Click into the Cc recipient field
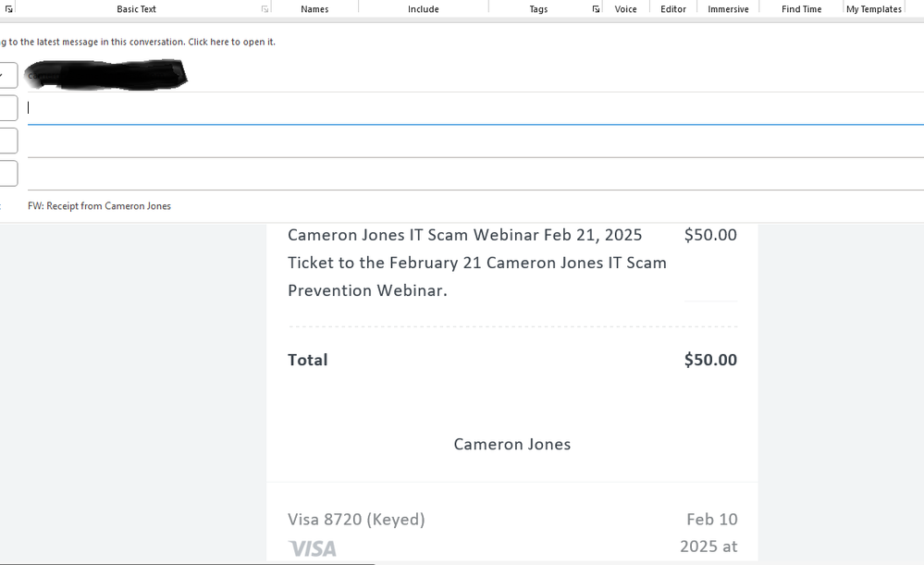Image resolution: width=924 pixels, height=565 pixels. (x=462, y=141)
